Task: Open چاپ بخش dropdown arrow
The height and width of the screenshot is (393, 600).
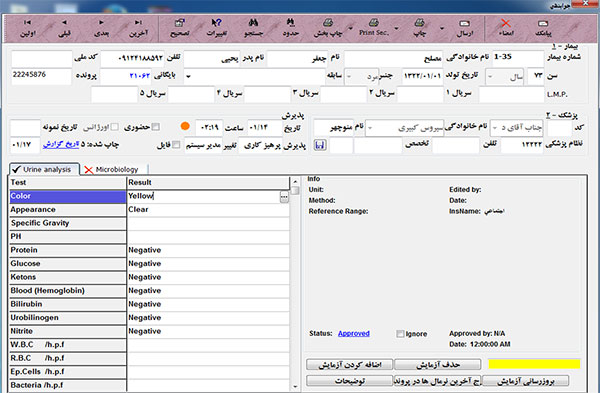Action: pyautogui.click(x=350, y=29)
